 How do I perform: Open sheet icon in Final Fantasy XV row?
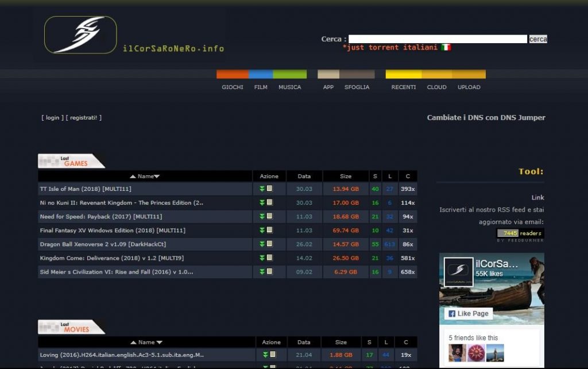(x=269, y=230)
